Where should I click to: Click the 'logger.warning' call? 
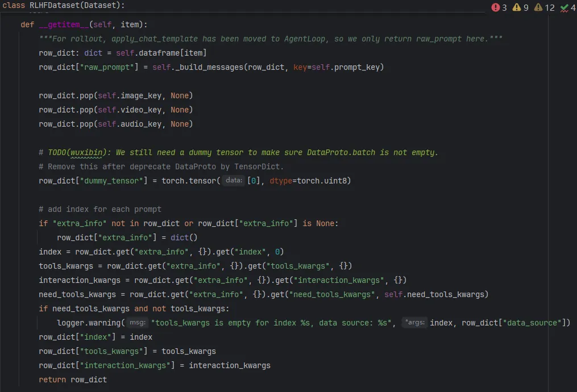(88, 323)
